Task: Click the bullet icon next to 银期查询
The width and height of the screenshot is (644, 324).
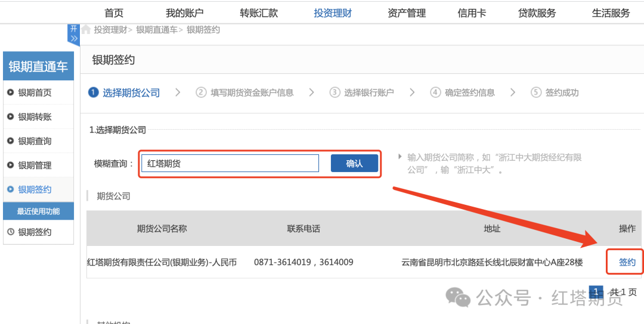Action: click(11, 141)
